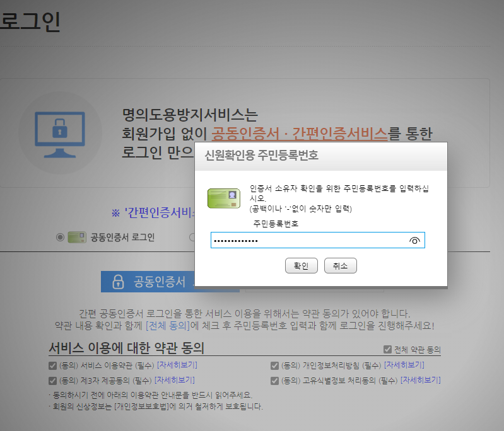504x431 pixels.
Task: Click the 신원확인용 주민등록번호 dialog title
Action: point(261,156)
